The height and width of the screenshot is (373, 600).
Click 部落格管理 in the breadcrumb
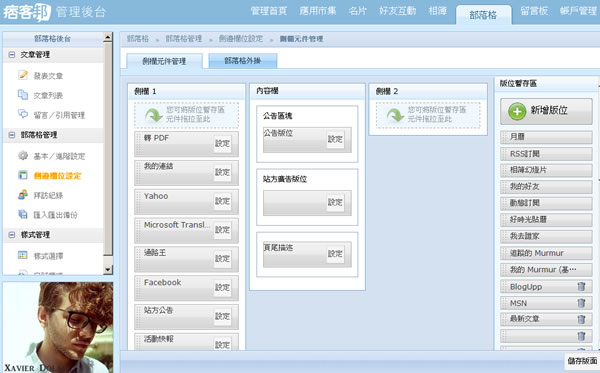(x=184, y=39)
